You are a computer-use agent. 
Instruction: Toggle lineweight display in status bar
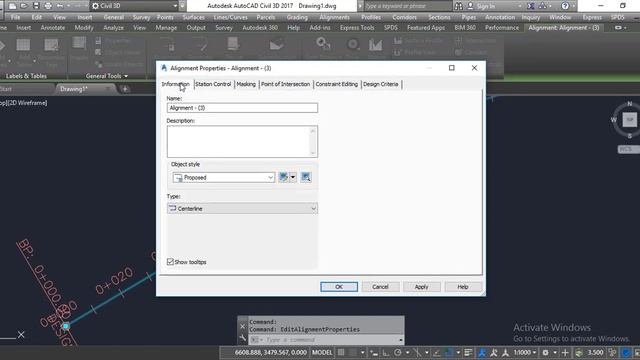pos(468,352)
